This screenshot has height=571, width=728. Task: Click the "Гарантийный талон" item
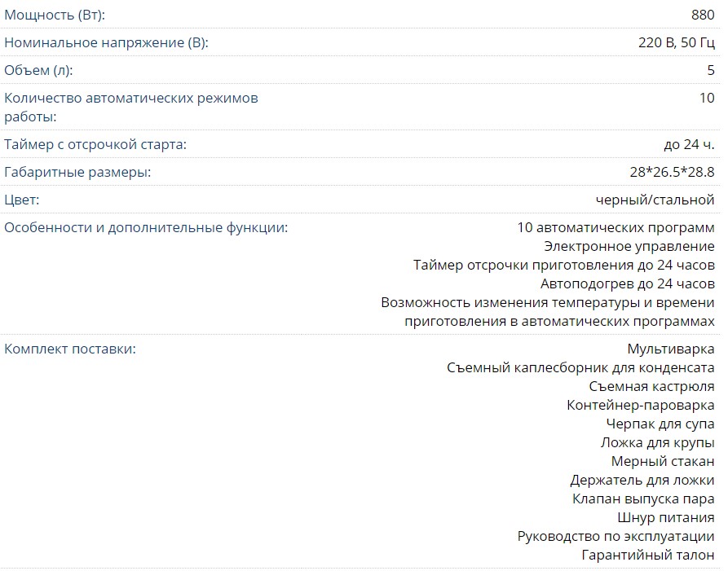[648, 555]
